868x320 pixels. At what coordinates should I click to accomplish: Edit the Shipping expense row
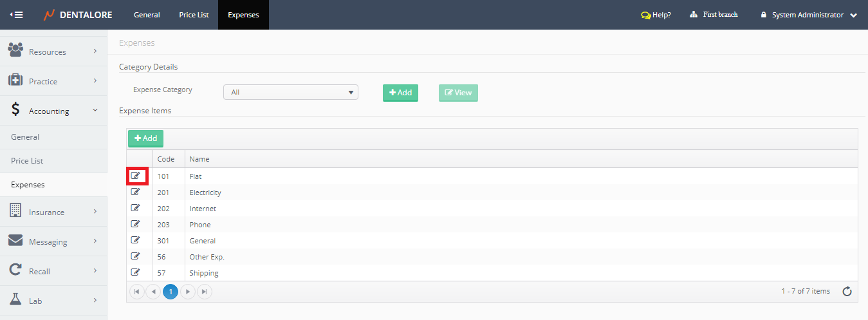click(x=136, y=272)
